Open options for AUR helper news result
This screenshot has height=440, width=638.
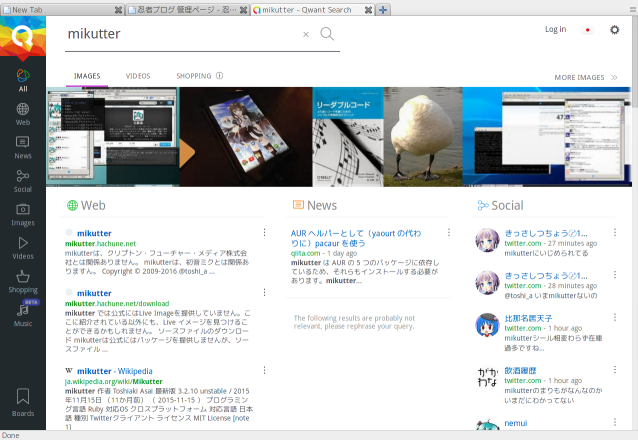click(x=449, y=232)
